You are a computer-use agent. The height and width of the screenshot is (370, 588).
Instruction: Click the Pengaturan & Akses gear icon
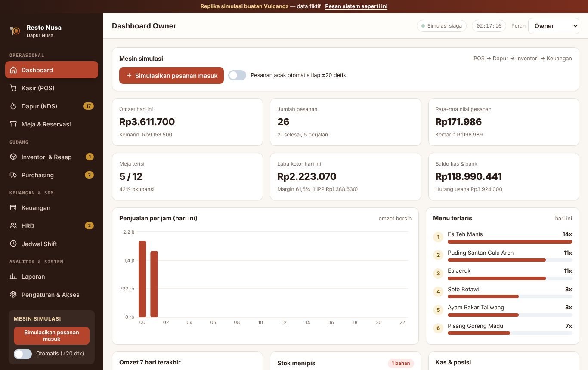point(13,295)
